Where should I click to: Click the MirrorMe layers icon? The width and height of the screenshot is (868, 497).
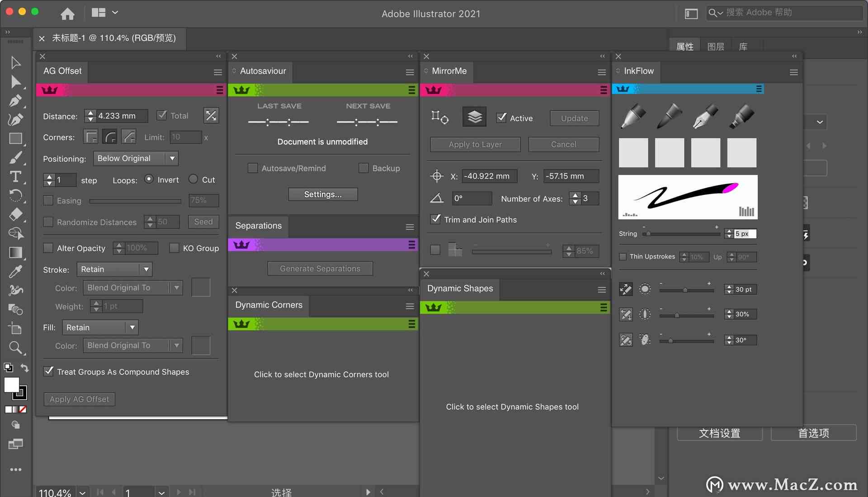pyautogui.click(x=474, y=117)
